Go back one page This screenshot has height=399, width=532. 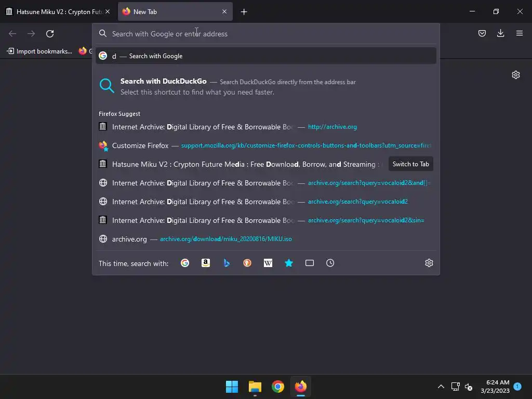point(12,34)
